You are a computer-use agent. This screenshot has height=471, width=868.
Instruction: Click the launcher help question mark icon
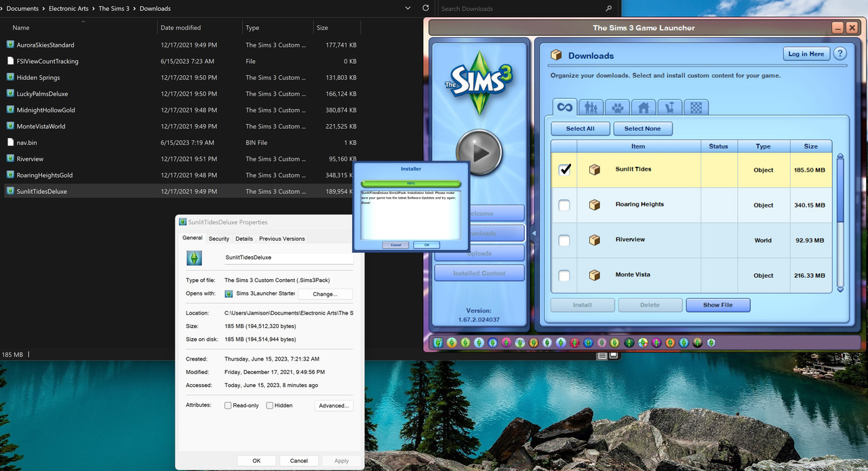[840, 54]
